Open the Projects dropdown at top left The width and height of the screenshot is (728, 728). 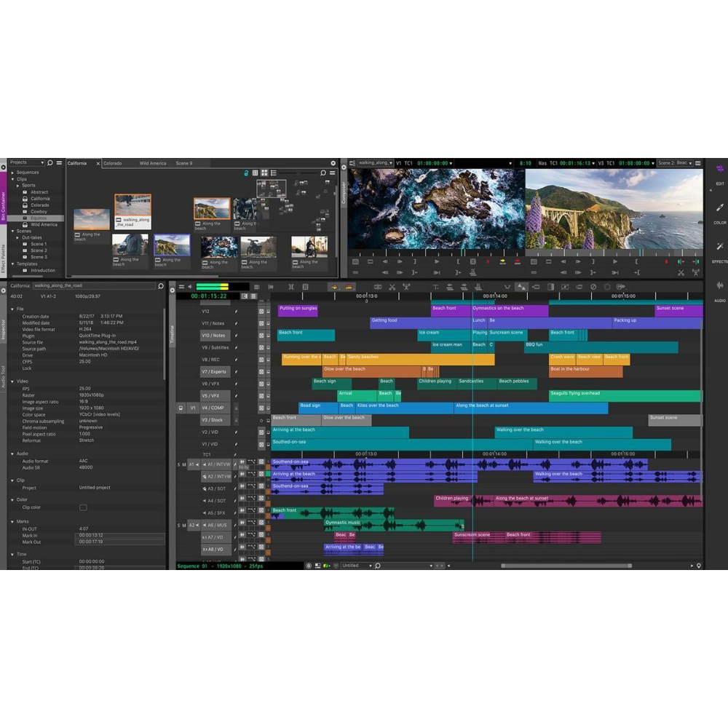tap(26, 162)
